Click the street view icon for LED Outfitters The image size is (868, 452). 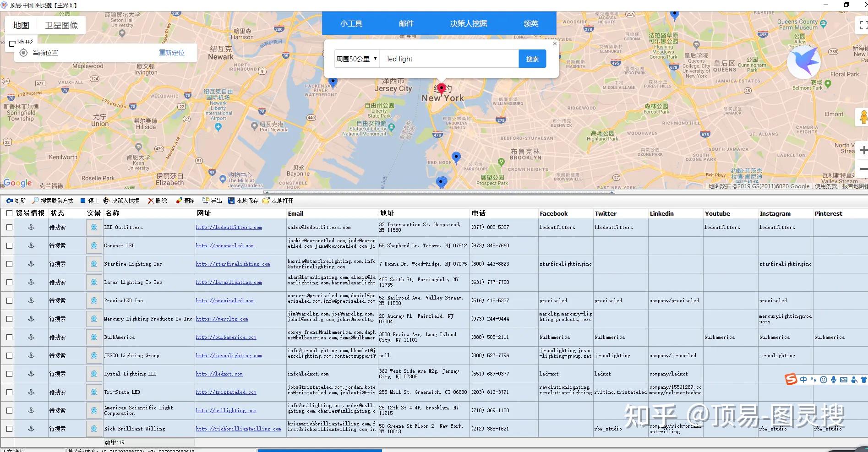pos(94,227)
